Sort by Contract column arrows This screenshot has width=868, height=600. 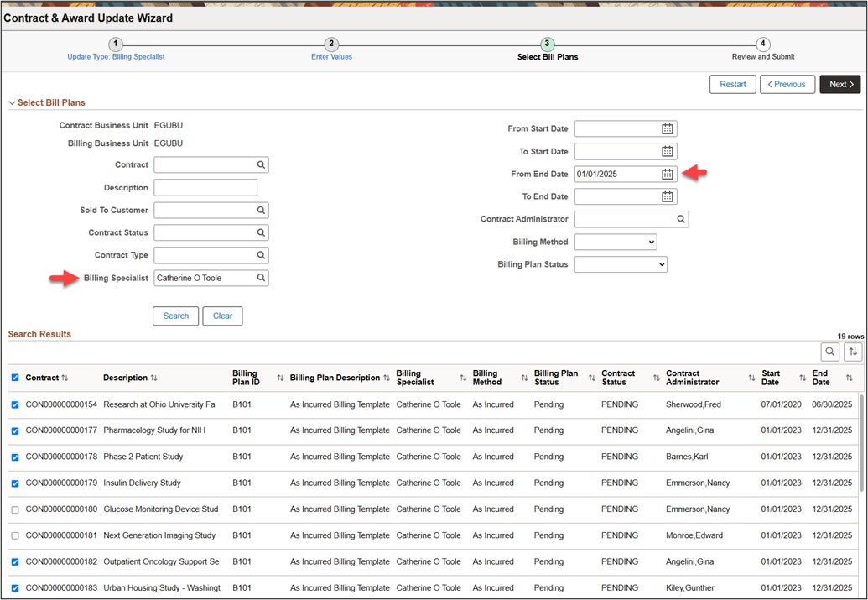tap(65, 378)
